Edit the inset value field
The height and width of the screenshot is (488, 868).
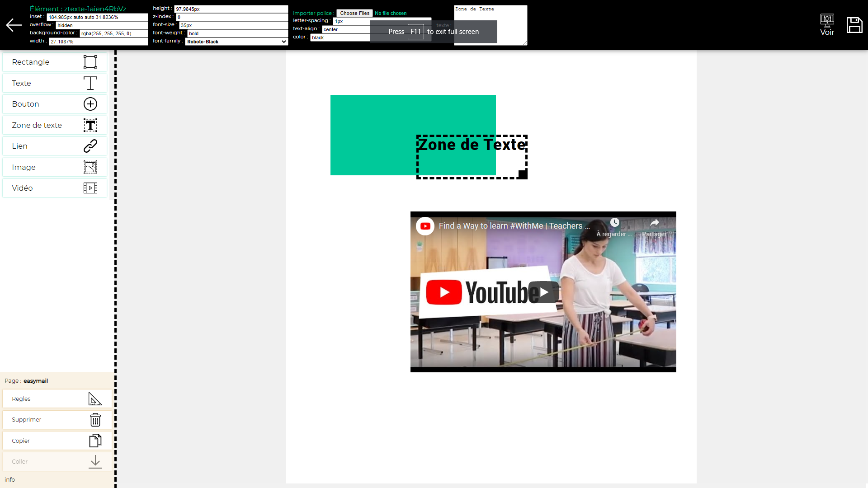pos(97,17)
